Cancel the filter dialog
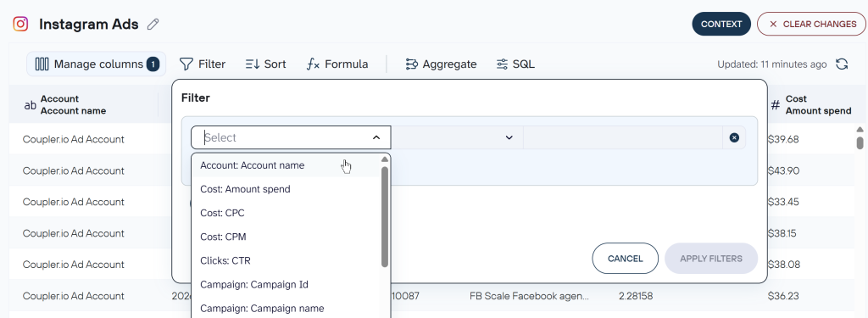The image size is (868, 318). coord(625,258)
